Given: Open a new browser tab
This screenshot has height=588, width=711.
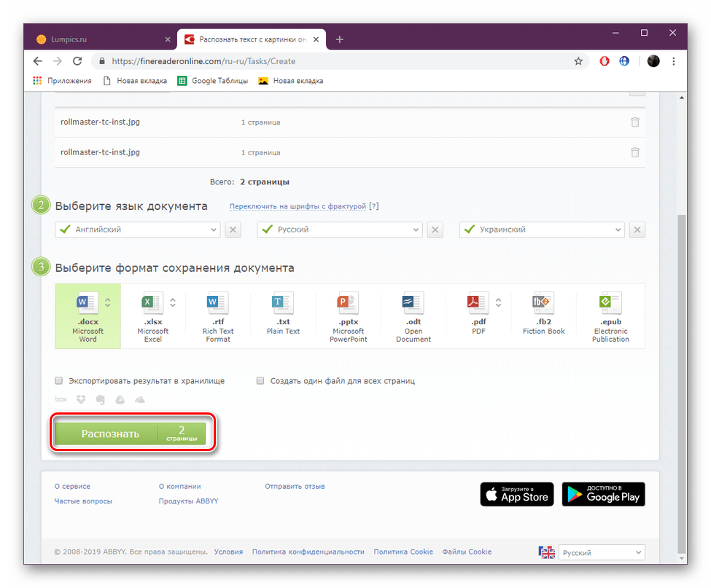Looking at the screenshot, I should tap(340, 39).
